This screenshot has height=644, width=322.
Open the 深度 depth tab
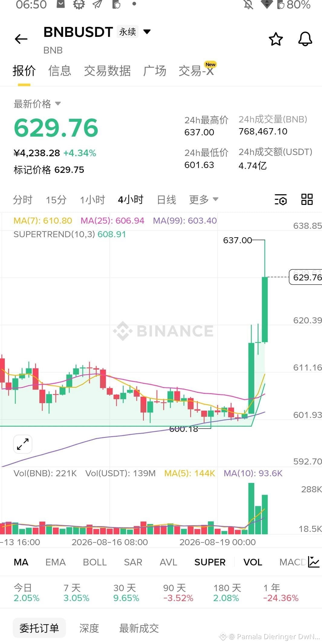(x=89, y=628)
